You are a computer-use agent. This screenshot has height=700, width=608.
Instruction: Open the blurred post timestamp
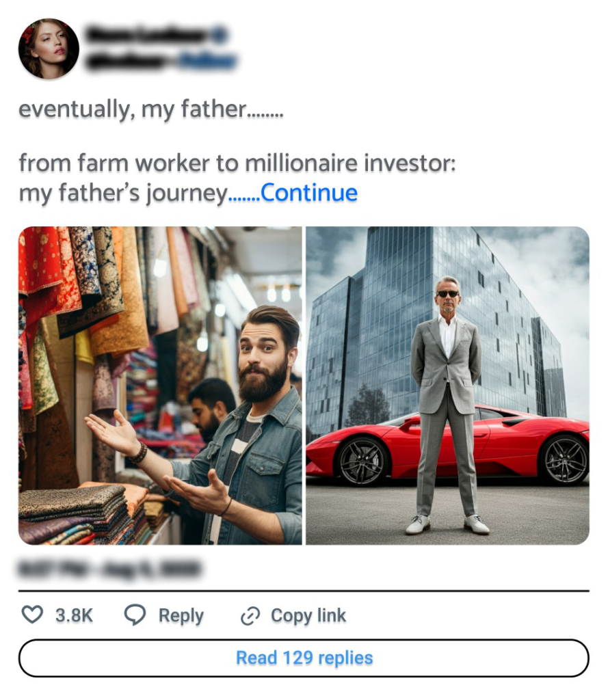pos(109,568)
